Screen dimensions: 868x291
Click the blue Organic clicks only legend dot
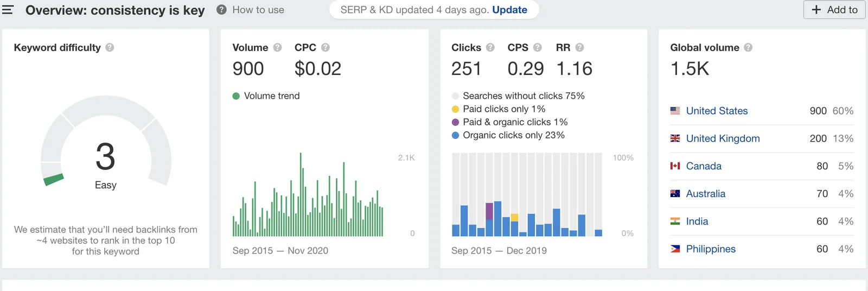pyautogui.click(x=455, y=135)
